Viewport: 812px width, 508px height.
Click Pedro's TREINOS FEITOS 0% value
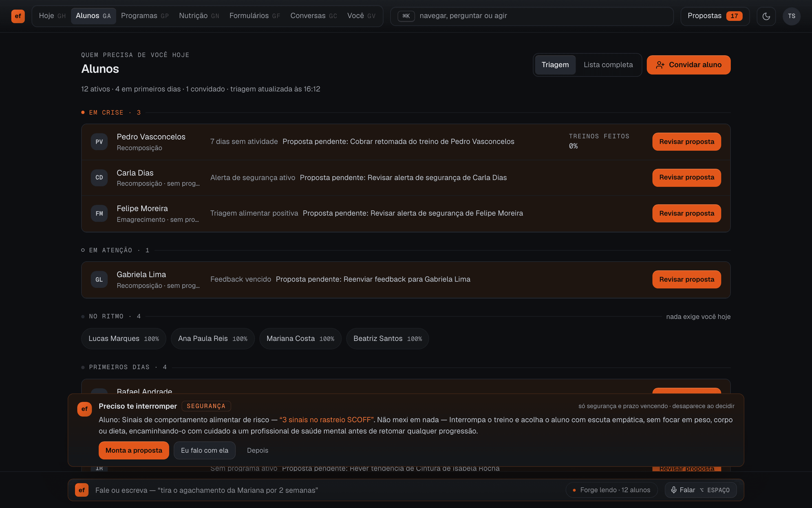coord(573,146)
